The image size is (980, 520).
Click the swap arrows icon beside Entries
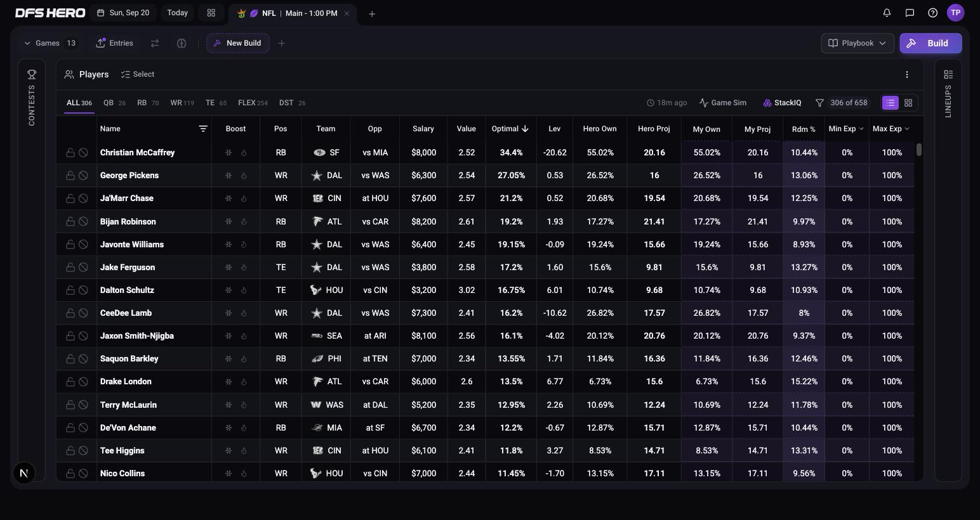[x=155, y=43]
